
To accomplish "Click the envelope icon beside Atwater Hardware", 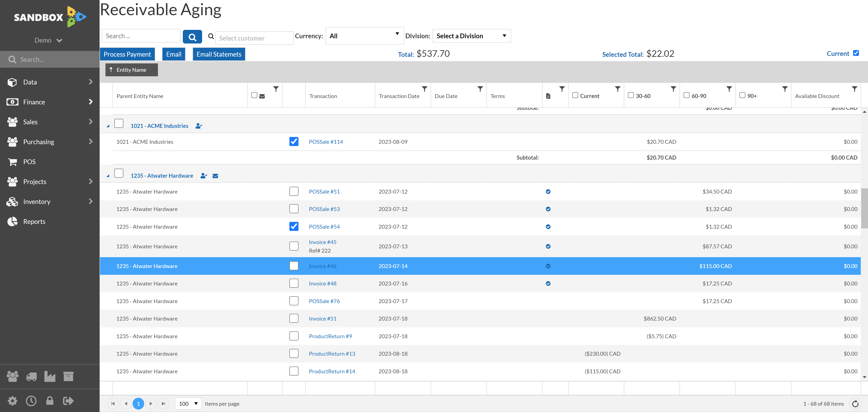I will (215, 176).
